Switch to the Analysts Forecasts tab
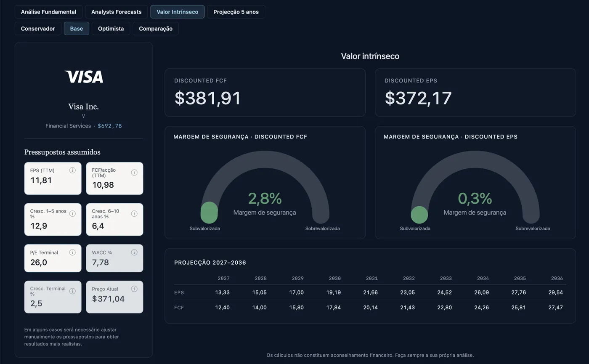This screenshot has width=589, height=364. 116,12
